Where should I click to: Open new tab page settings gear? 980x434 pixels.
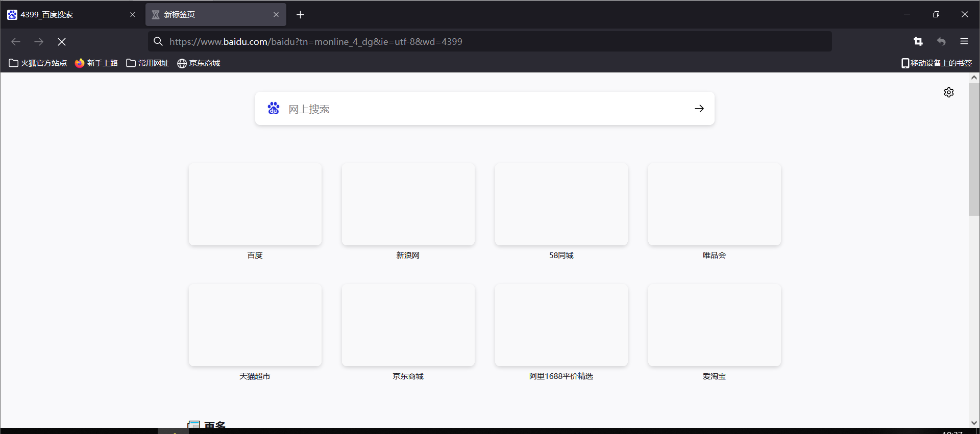coord(949,92)
